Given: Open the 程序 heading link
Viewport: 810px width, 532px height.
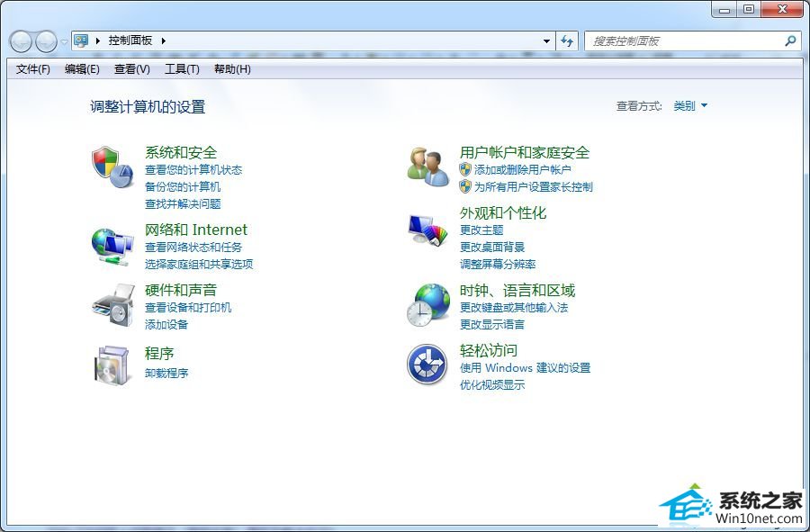Looking at the screenshot, I should pyautogui.click(x=159, y=353).
